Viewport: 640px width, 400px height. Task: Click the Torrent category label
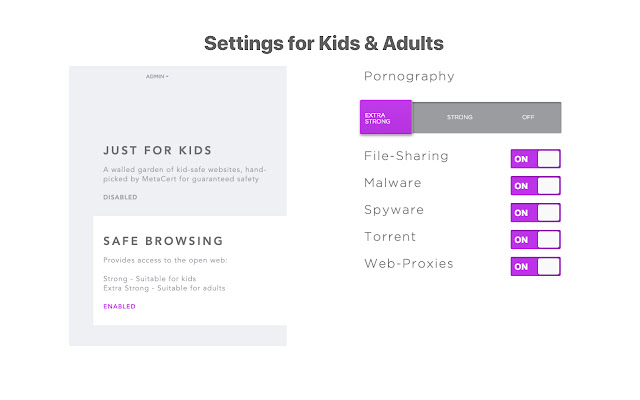coord(390,237)
